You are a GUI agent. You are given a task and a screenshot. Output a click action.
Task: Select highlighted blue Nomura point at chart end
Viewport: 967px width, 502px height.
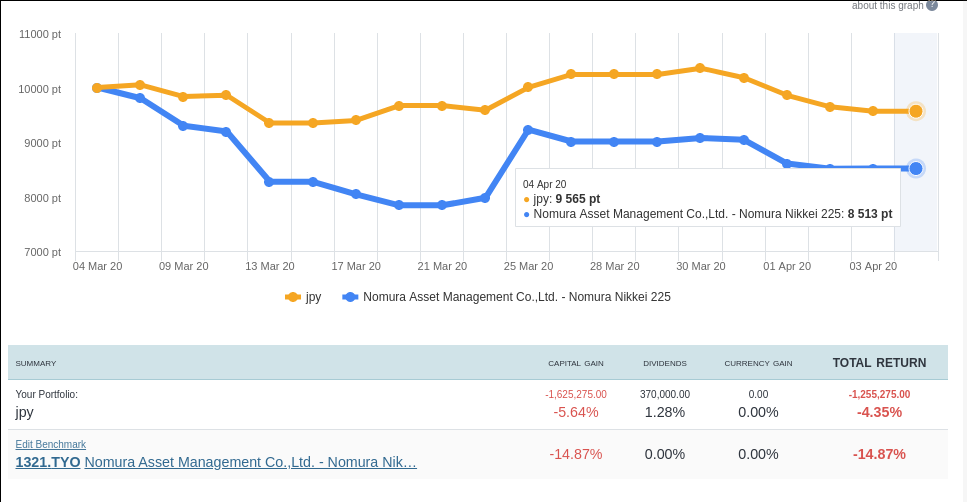915,168
